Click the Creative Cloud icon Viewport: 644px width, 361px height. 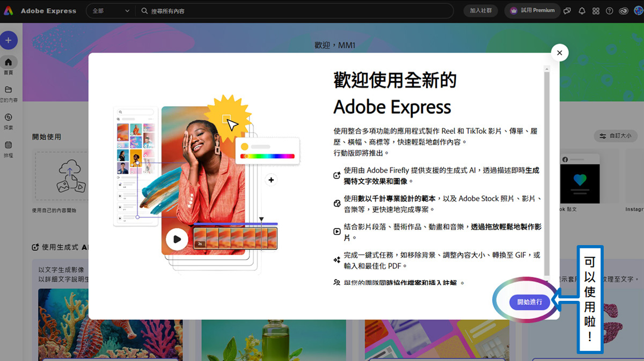click(624, 11)
